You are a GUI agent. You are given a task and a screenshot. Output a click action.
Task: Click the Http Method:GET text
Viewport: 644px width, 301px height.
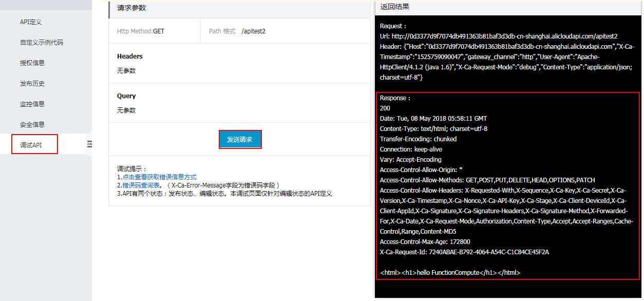(x=141, y=31)
